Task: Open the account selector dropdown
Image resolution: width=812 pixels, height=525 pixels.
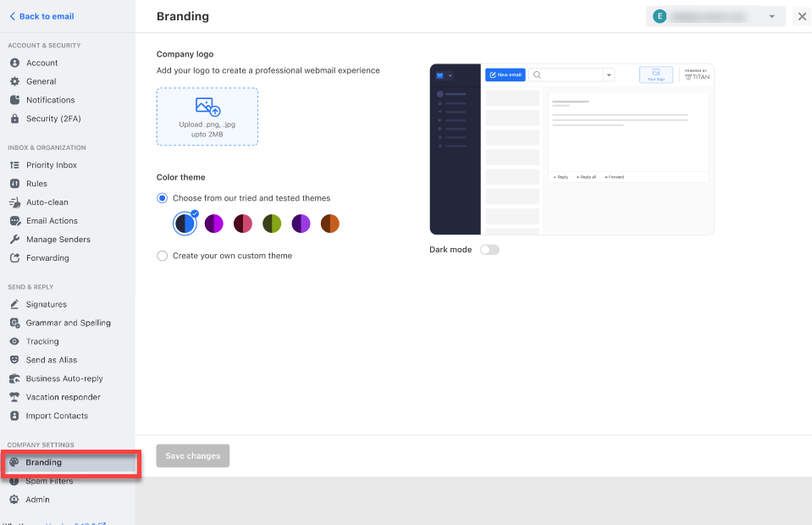Action: click(771, 16)
